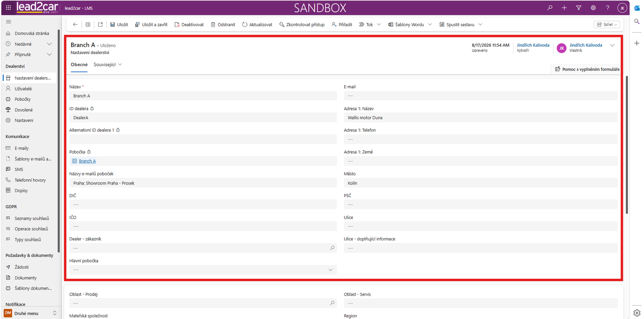Click Deaktivovat in the command bar

(189, 25)
